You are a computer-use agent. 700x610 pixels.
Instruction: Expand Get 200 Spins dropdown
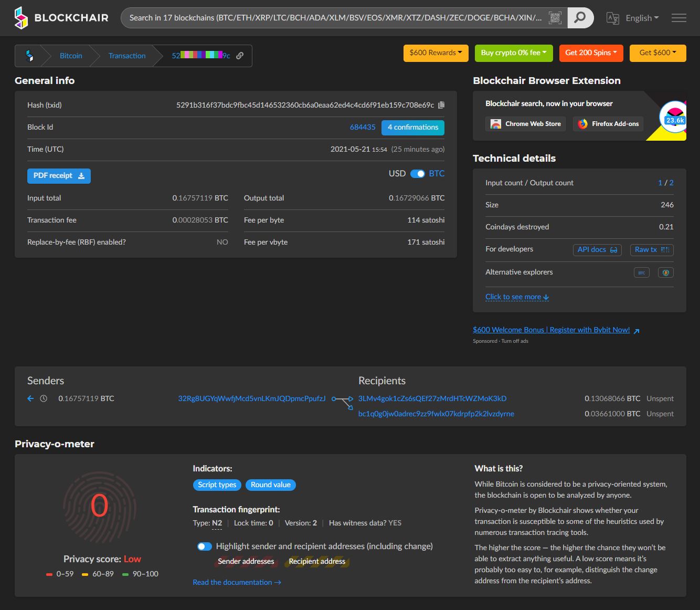591,52
